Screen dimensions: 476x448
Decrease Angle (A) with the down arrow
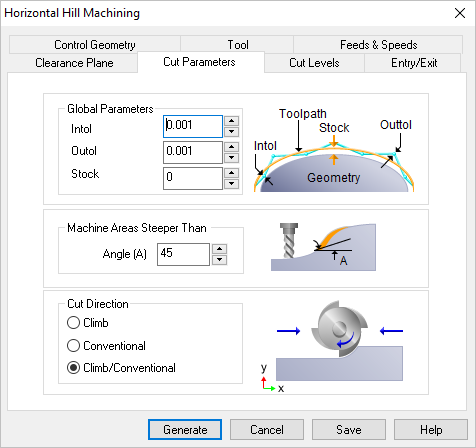(x=219, y=260)
